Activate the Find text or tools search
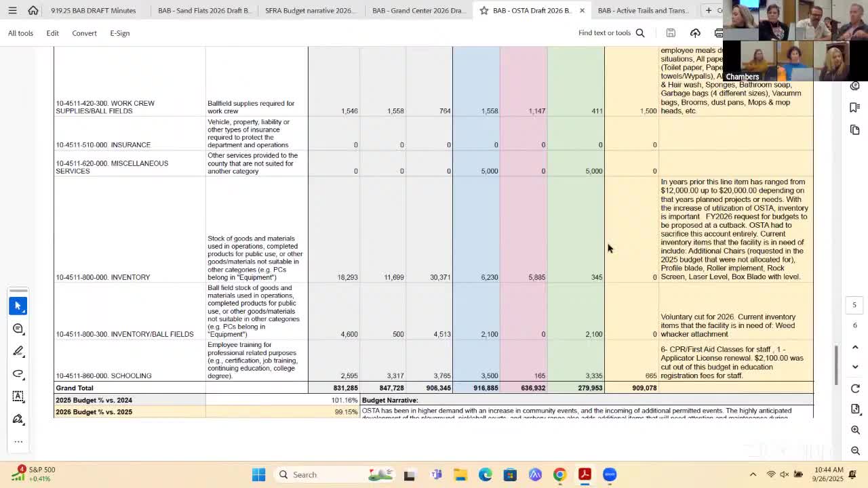This screenshot has height=488, width=868. tap(610, 33)
